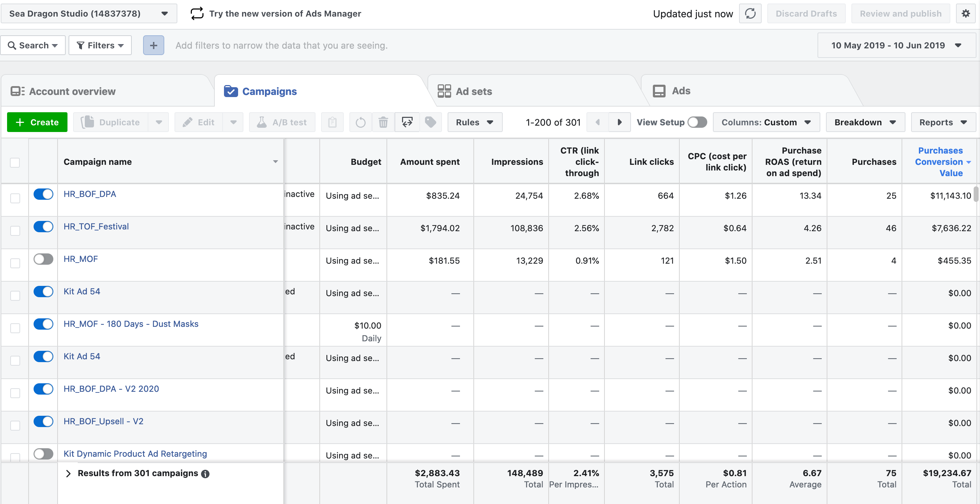980x504 pixels.
Task: Open the settings gear icon
Action: (966, 14)
